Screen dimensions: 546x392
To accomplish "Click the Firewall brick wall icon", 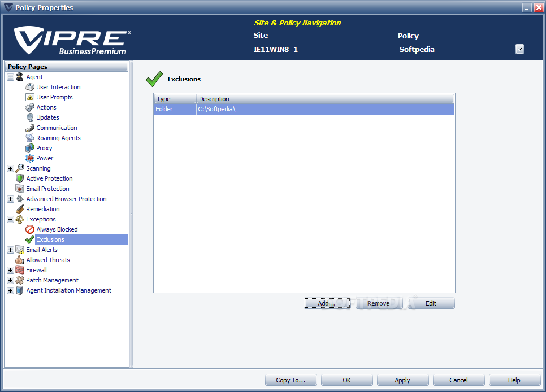I will tap(20, 270).
